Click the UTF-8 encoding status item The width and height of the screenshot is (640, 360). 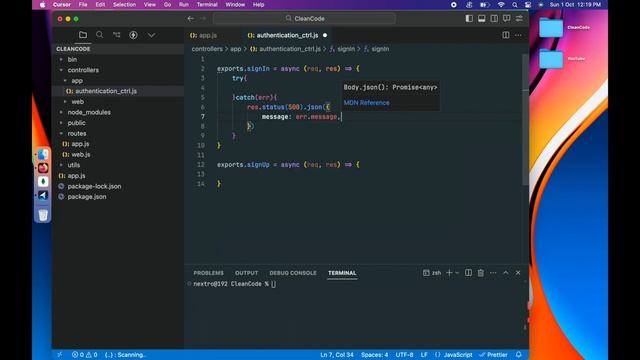404,355
